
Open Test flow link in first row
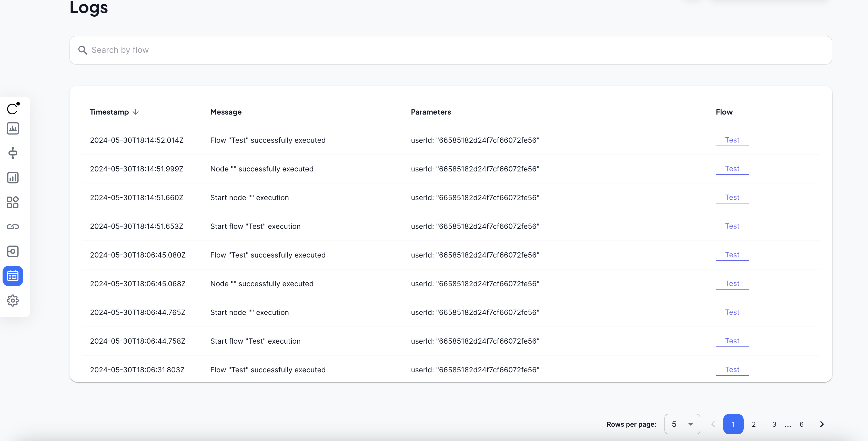click(732, 140)
